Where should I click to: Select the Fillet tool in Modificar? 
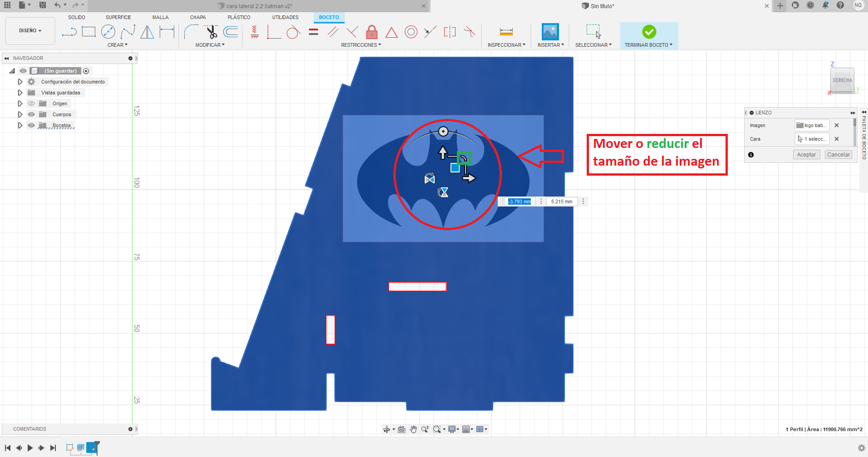191,32
